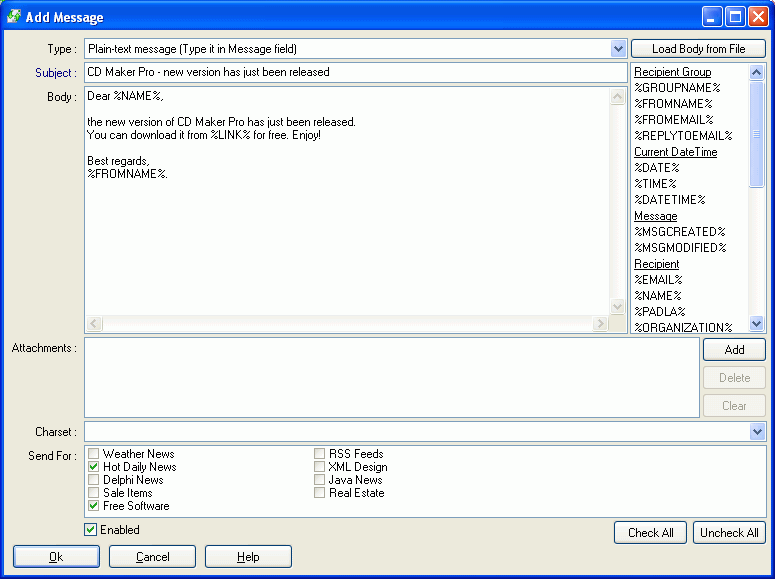775x579 pixels.
Task: Untick the Free Software checkbox
Action: click(x=93, y=505)
